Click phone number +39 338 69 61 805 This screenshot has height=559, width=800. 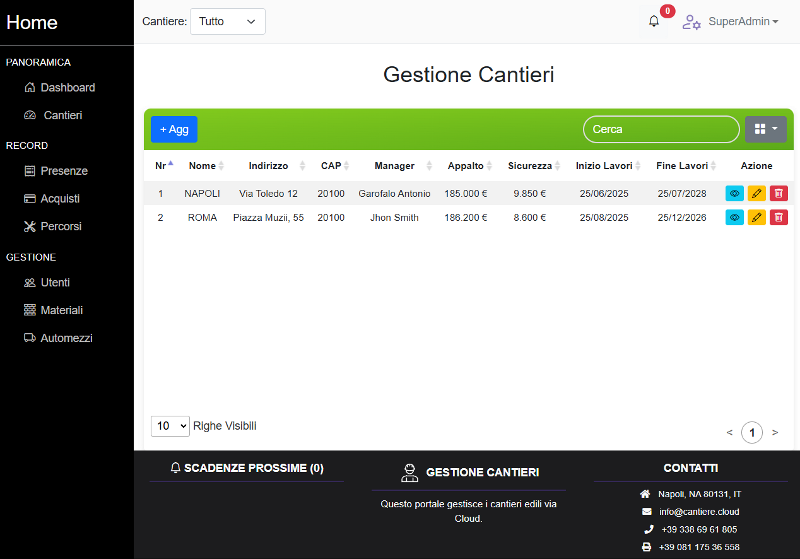click(699, 529)
